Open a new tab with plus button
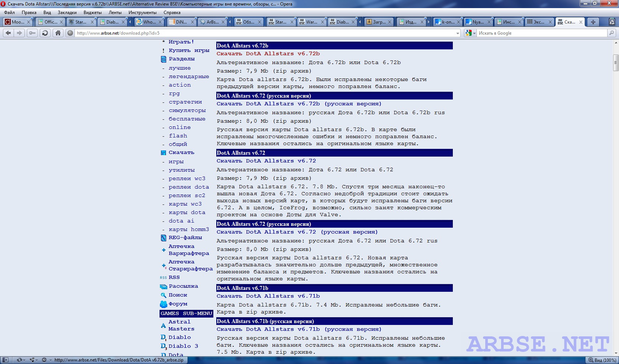Image resolution: width=619 pixels, height=364 pixels. tap(593, 22)
